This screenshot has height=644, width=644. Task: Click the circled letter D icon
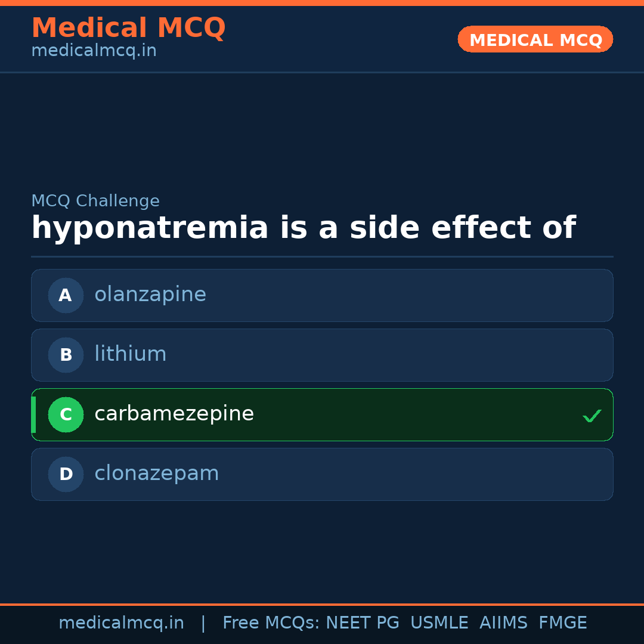point(66,474)
